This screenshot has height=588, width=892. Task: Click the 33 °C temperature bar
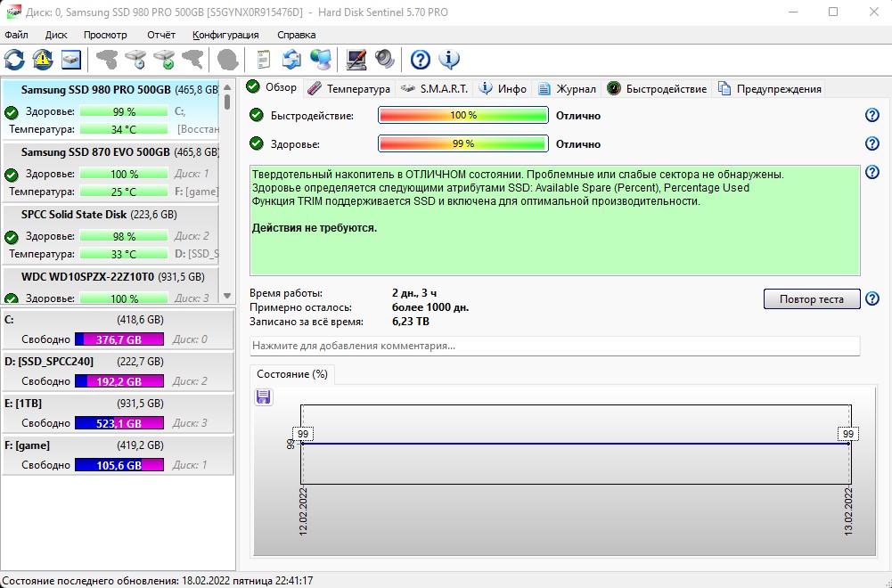click(124, 254)
